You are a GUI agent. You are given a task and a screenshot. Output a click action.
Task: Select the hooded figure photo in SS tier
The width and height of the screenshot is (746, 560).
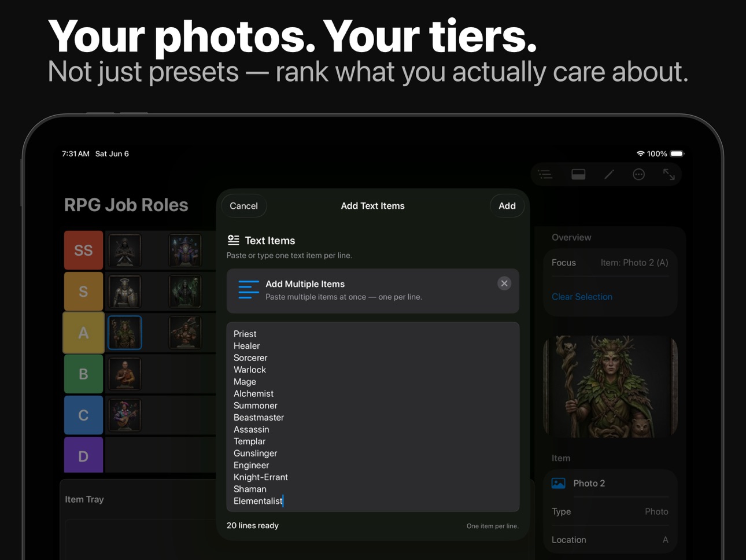(x=125, y=250)
